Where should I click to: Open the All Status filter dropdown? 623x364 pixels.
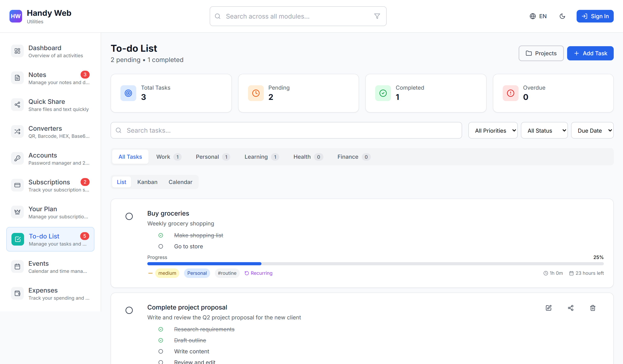click(544, 130)
